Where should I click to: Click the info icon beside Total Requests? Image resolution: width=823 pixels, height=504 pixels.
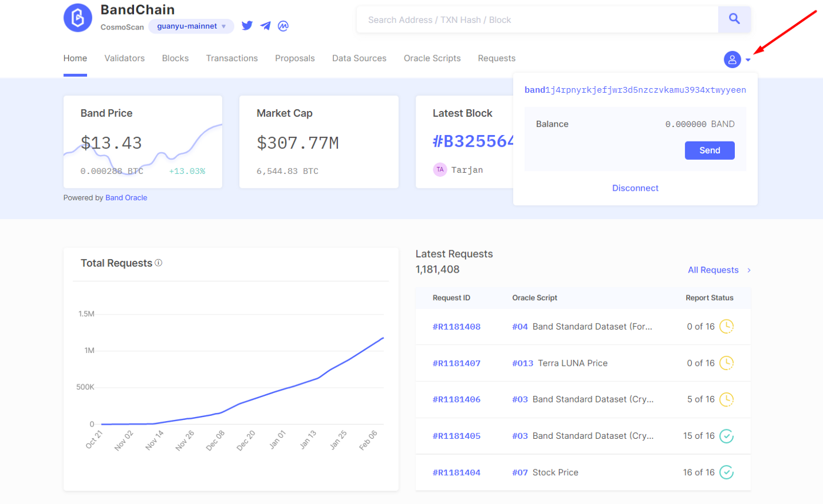158,263
